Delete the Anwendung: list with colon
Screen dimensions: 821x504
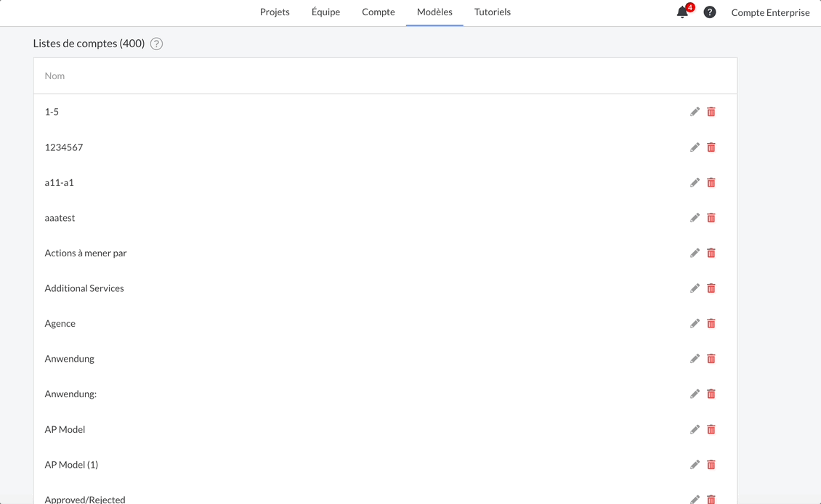pos(711,394)
